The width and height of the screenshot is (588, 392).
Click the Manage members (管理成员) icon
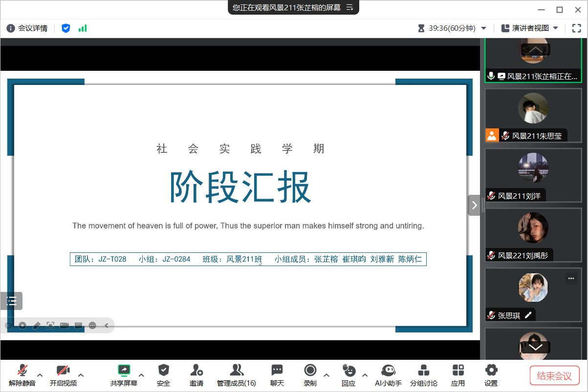[237, 371]
